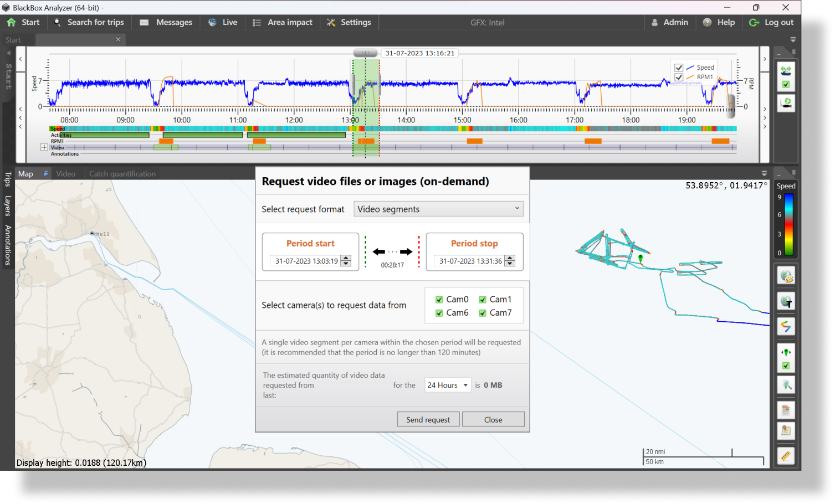The width and height of the screenshot is (835, 504).
Task: Click the globe map text label icon
Action: tap(786, 301)
